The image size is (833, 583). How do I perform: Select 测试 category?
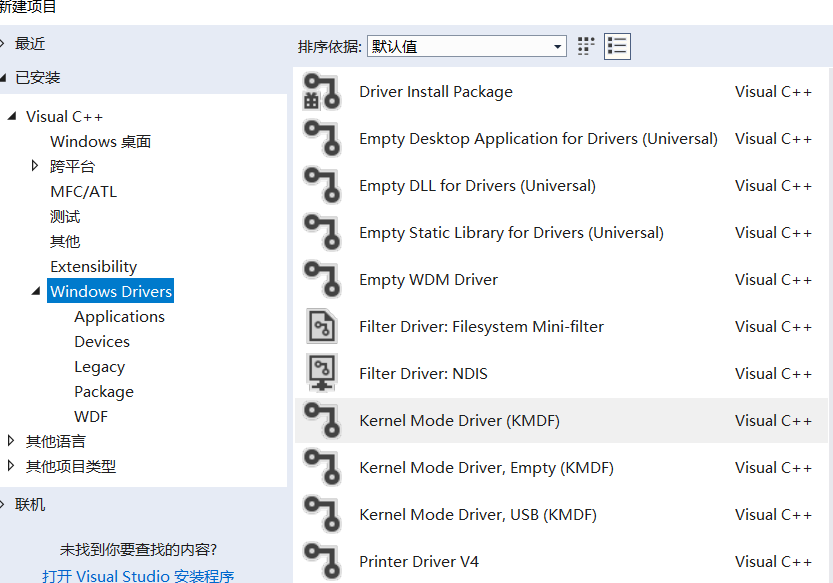(x=65, y=216)
